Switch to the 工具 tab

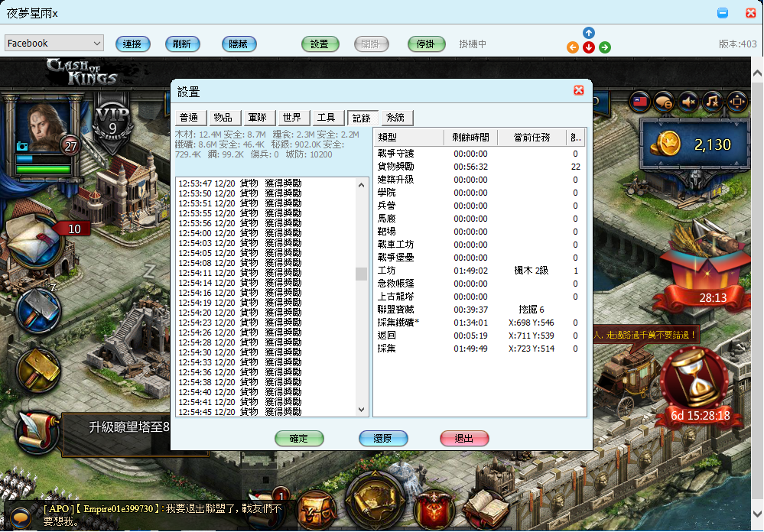coord(328,118)
